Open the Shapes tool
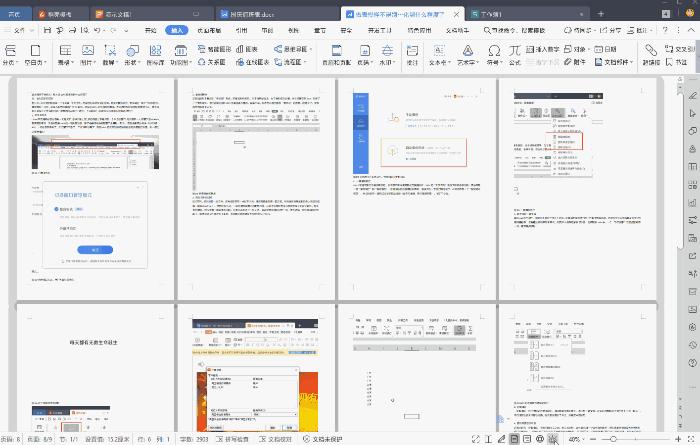The height and width of the screenshot is (445, 700). 132,55
